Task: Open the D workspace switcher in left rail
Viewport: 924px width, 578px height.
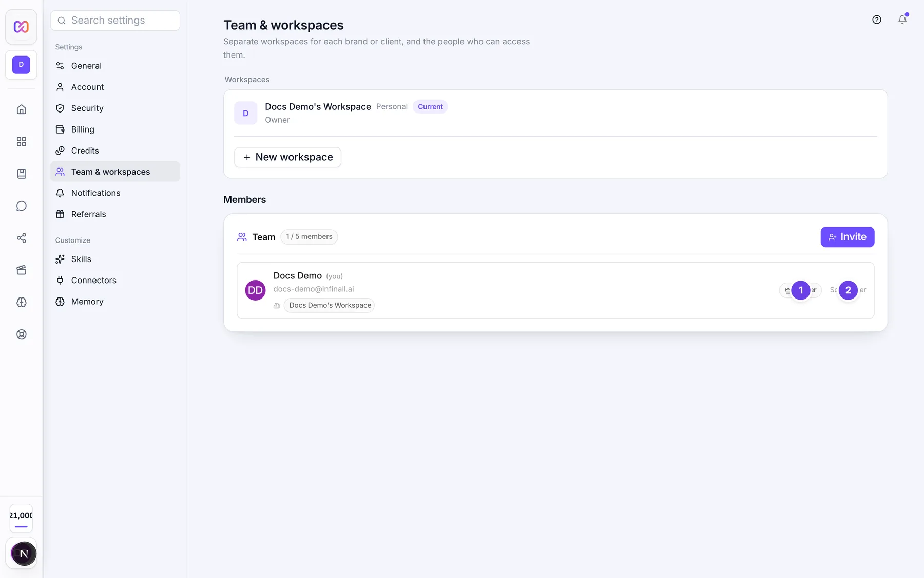Action: (21, 65)
